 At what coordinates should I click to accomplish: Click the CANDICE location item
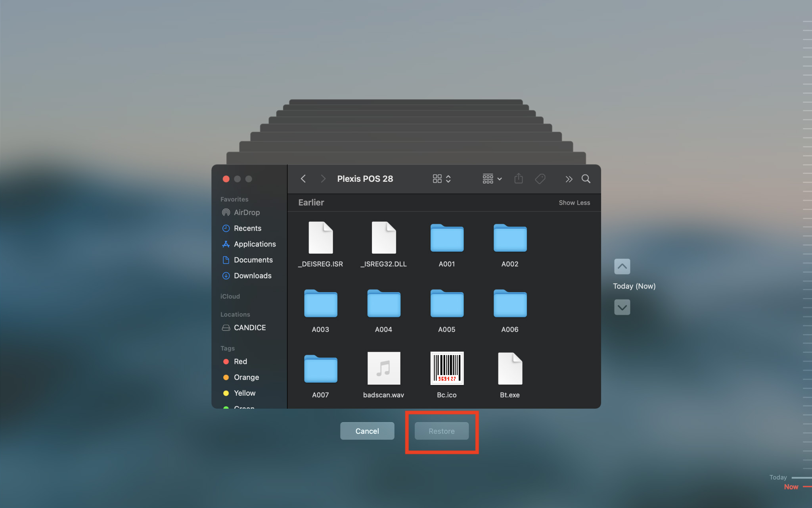pos(250,327)
